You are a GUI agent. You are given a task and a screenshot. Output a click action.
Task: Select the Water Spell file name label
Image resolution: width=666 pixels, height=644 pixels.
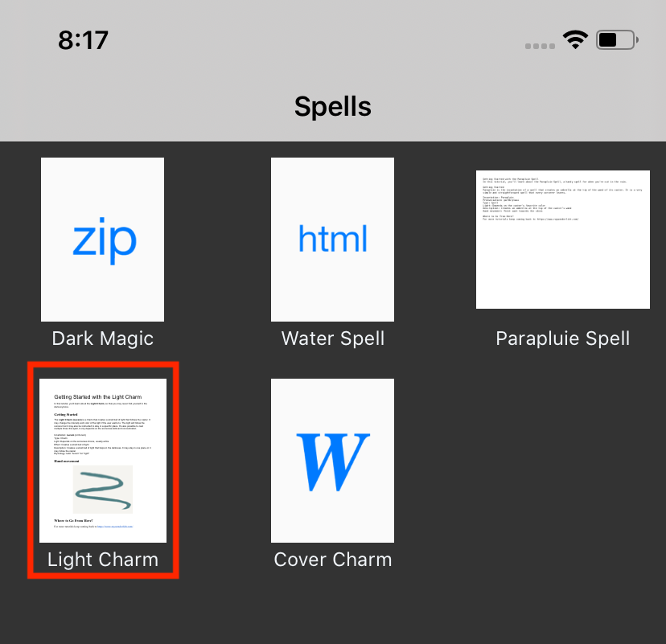(333, 338)
